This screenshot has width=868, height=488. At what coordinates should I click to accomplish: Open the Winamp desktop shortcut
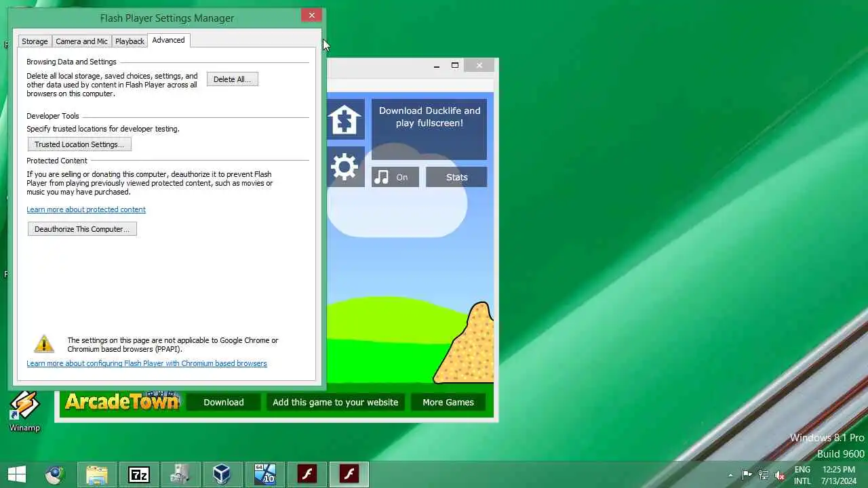pyautogui.click(x=24, y=411)
